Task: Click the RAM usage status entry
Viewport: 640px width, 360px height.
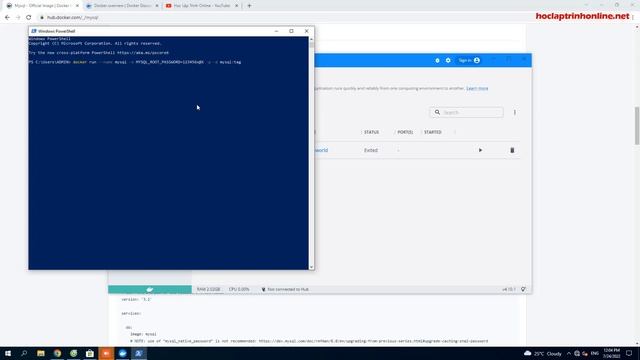Action: click(208, 289)
